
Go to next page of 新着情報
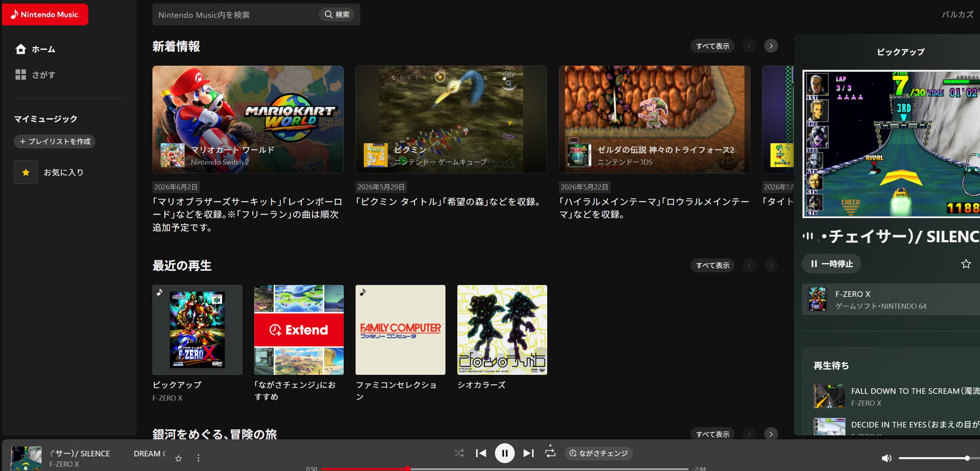(771, 46)
